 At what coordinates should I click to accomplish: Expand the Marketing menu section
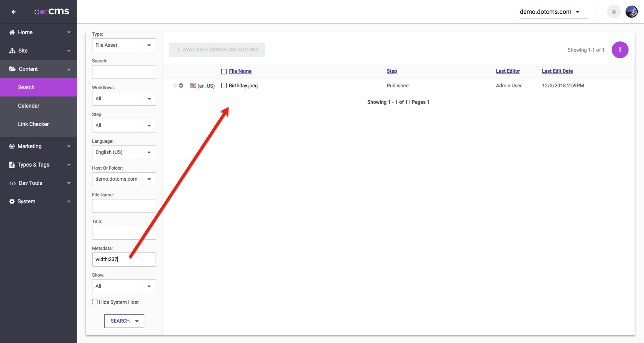[38, 146]
